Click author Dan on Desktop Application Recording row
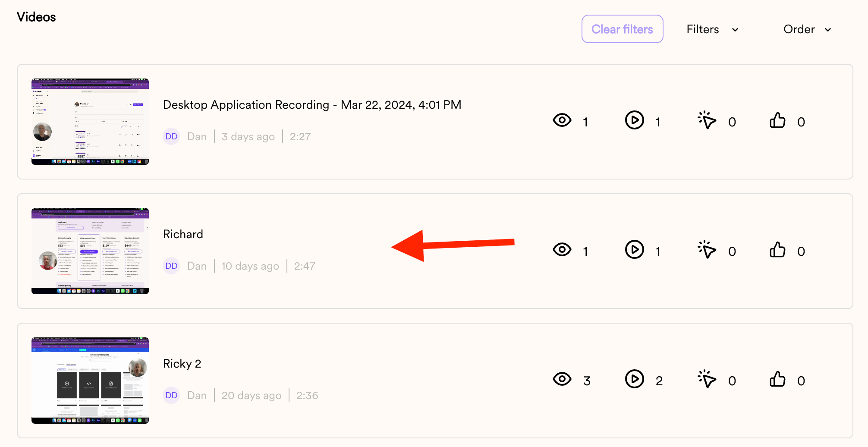The image size is (868, 447). click(x=197, y=137)
